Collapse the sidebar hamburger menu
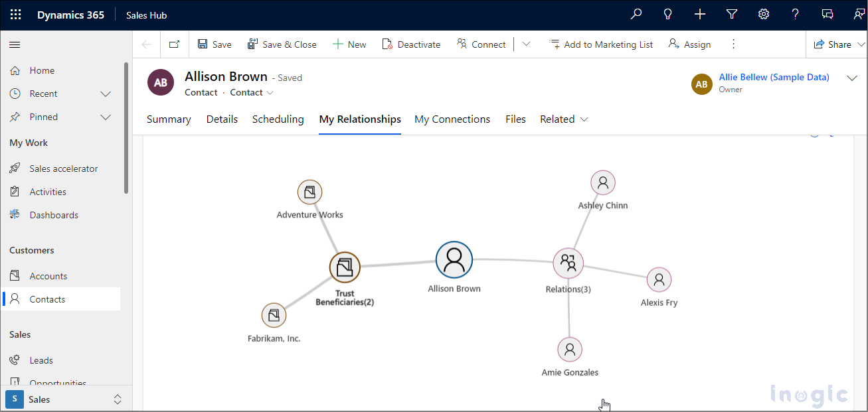The width and height of the screenshot is (868, 412). [x=15, y=44]
